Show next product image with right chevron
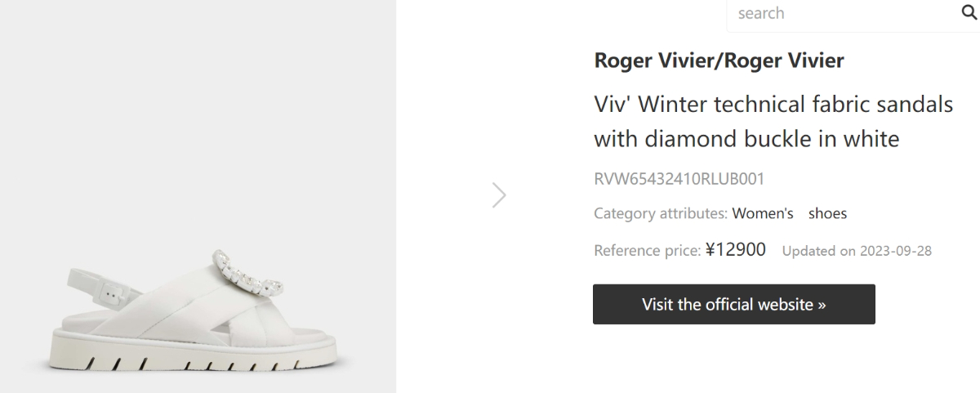 [500, 195]
